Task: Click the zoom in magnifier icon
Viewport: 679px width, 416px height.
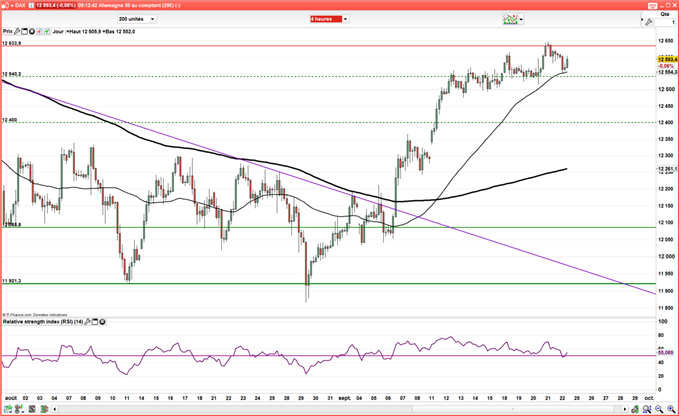Action: click(x=671, y=409)
